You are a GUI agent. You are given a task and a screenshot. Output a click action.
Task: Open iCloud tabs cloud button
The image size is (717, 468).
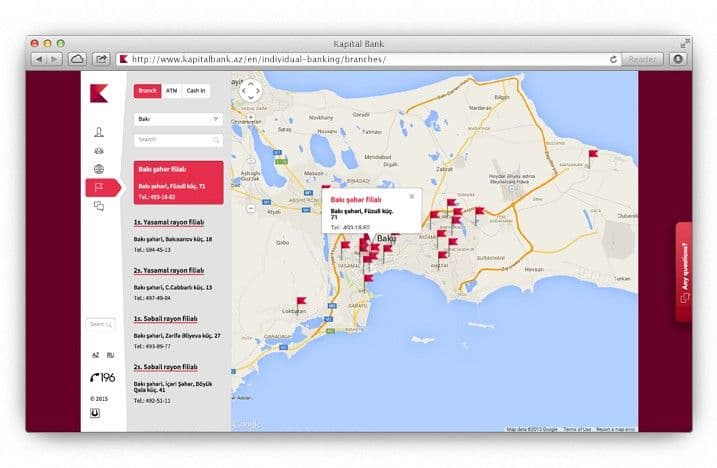pyautogui.click(x=77, y=59)
